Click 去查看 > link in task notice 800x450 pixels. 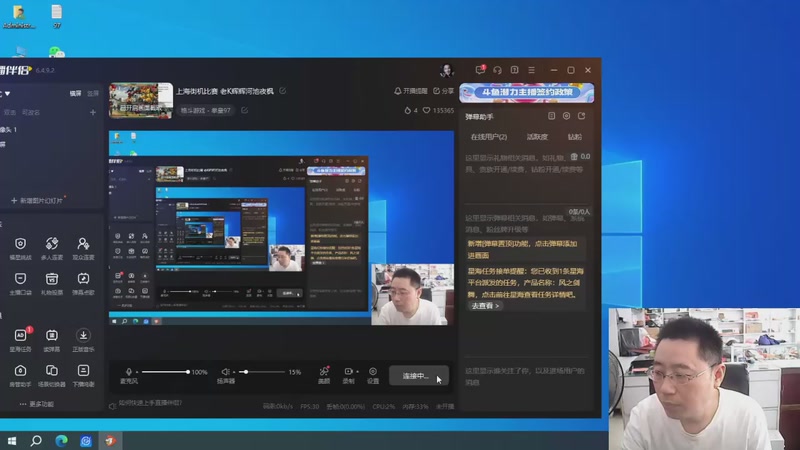(485, 306)
